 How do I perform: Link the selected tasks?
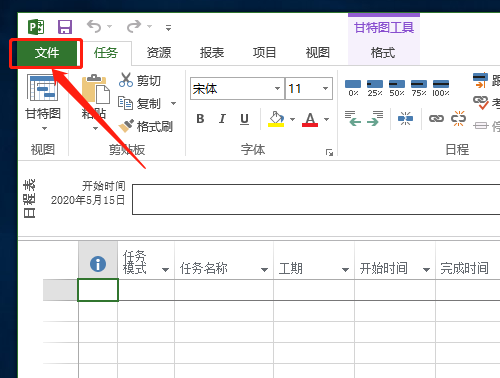(x=436, y=119)
